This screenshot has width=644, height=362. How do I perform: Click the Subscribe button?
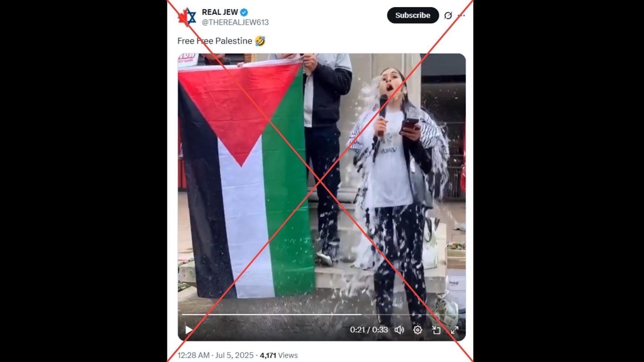(x=413, y=15)
